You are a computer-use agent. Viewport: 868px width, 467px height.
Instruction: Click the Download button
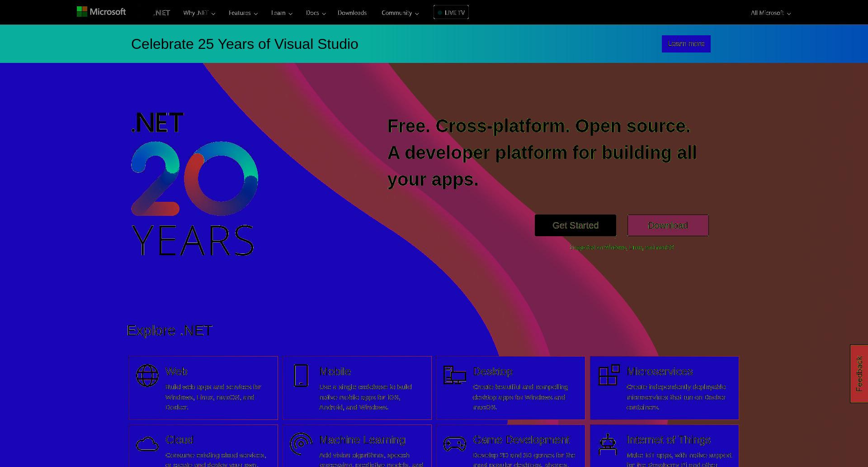pyautogui.click(x=668, y=225)
